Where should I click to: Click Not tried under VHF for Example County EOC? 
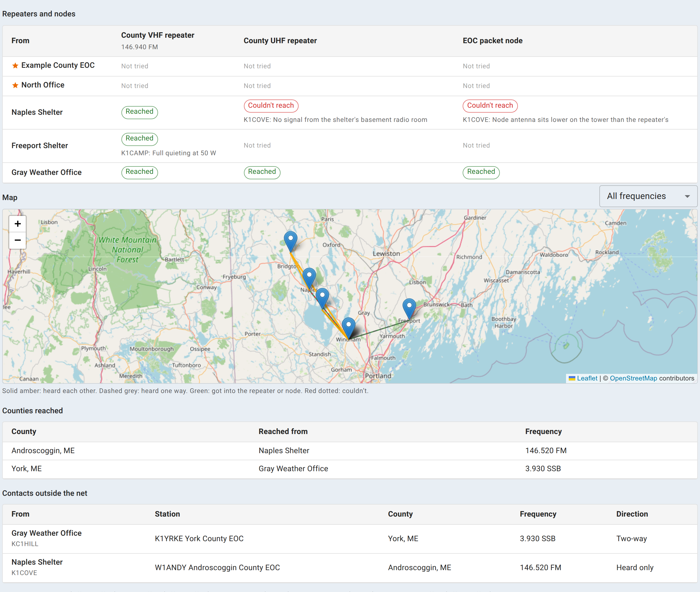[x=135, y=66]
